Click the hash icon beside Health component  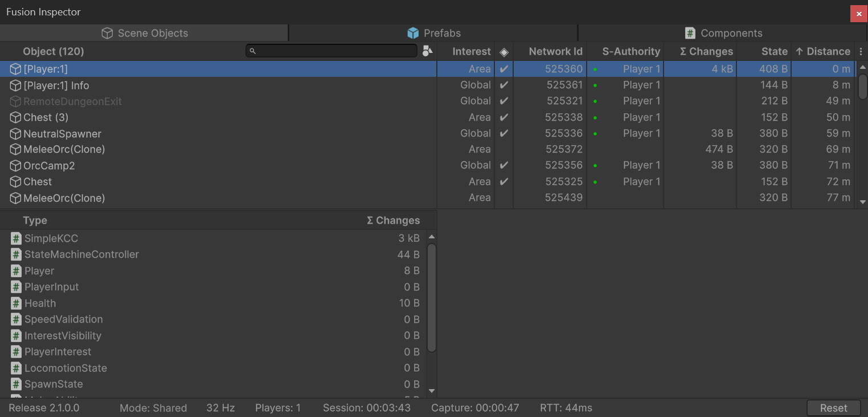tap(16, 303)
